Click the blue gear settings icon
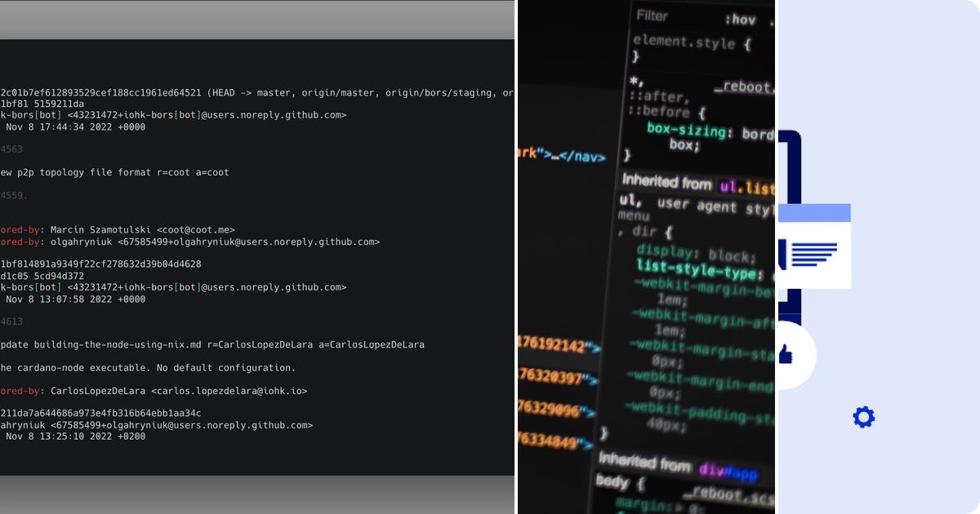The height and width of the screenshot is (514, 980). [x=863, y=417]
